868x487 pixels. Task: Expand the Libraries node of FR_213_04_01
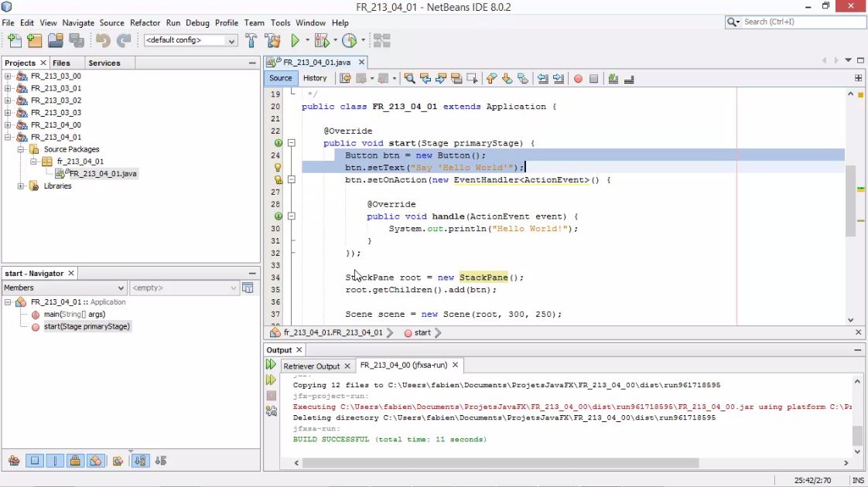20,186
